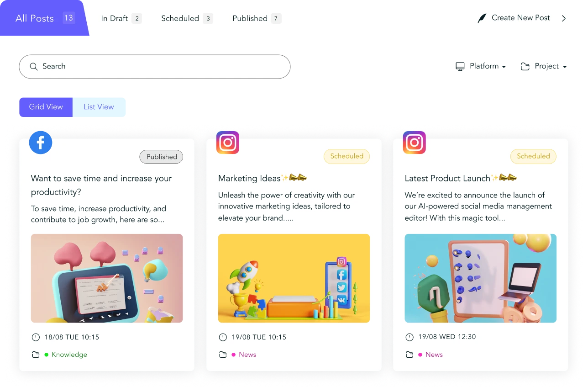
Task: Click the feather quill Create New Post icon
Action: tap(482, 18)
